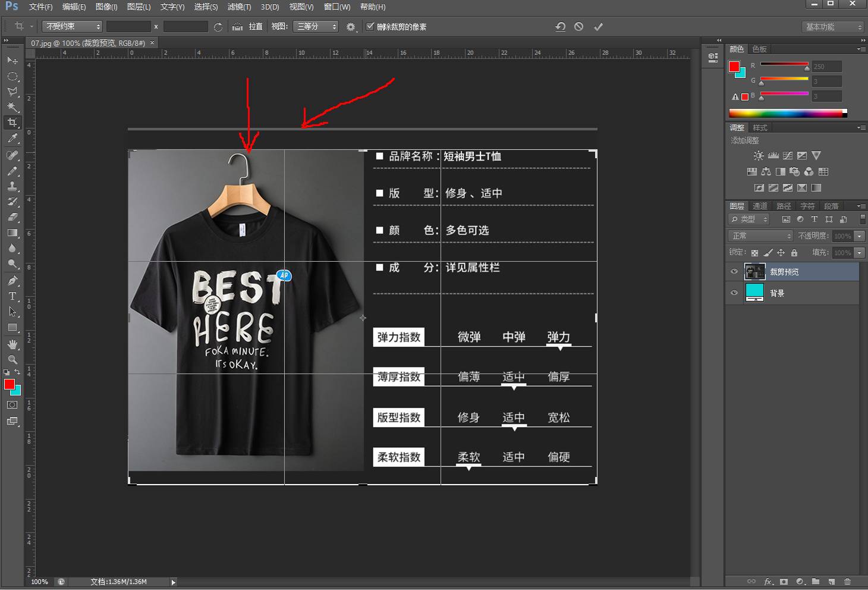Open the 滤镜 menu
Viewport: 868px width, 590px height.
click(x=239, y=7)
